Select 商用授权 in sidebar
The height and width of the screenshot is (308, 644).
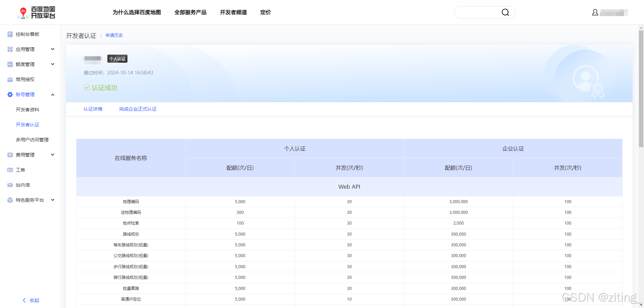tap(25, 79)
